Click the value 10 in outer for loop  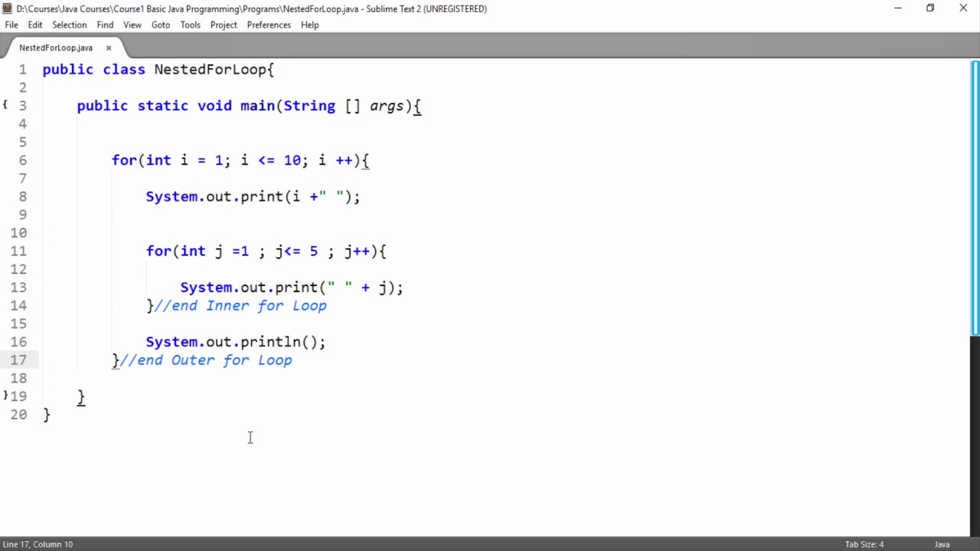click(292, 160)
